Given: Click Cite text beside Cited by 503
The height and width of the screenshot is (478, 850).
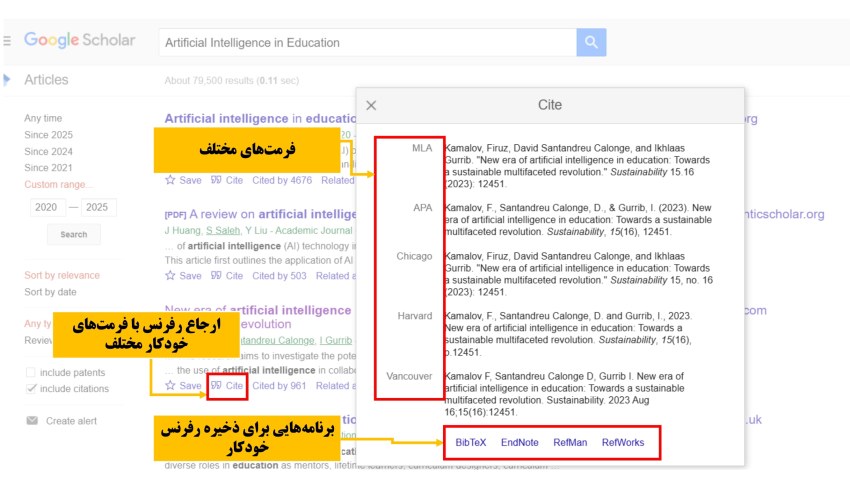Looking at the screenshot, I should [x=234, y=276].
